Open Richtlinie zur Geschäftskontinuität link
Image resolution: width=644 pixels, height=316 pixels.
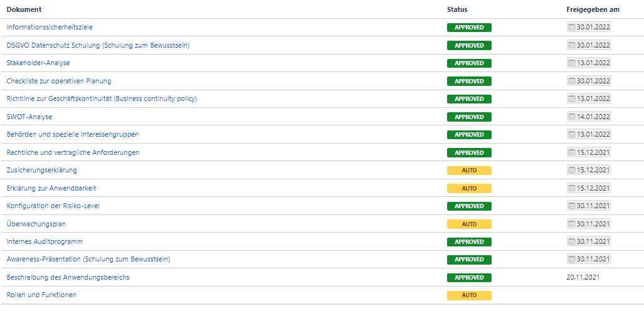(x=102, y=98)
